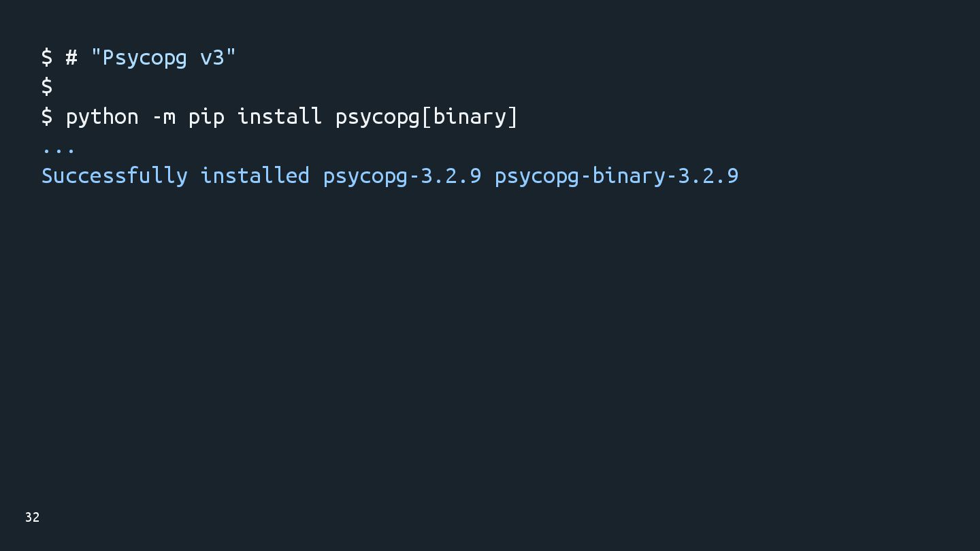Click the hash comment symbol

point(71,57)
